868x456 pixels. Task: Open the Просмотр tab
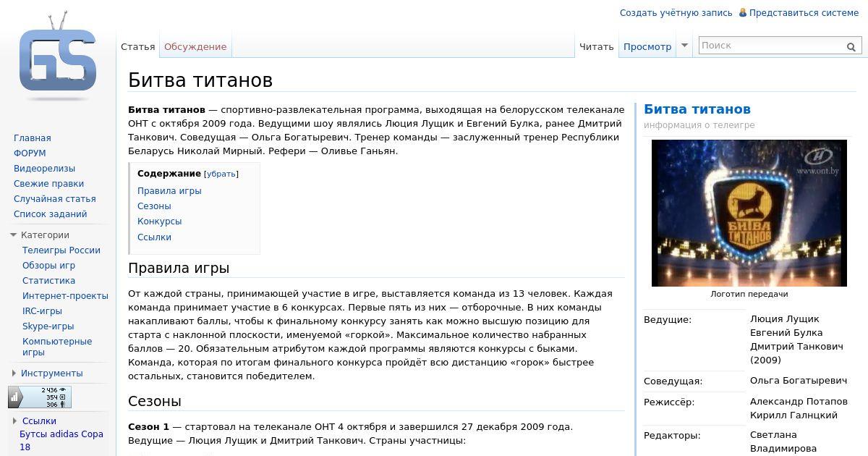647,46
